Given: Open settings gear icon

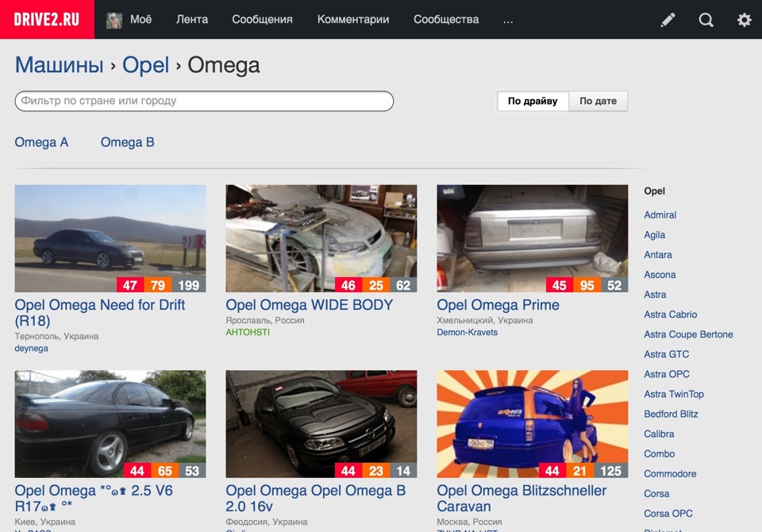Looking at the screenshot, I should pyautogui.click(x=744, y=20).
